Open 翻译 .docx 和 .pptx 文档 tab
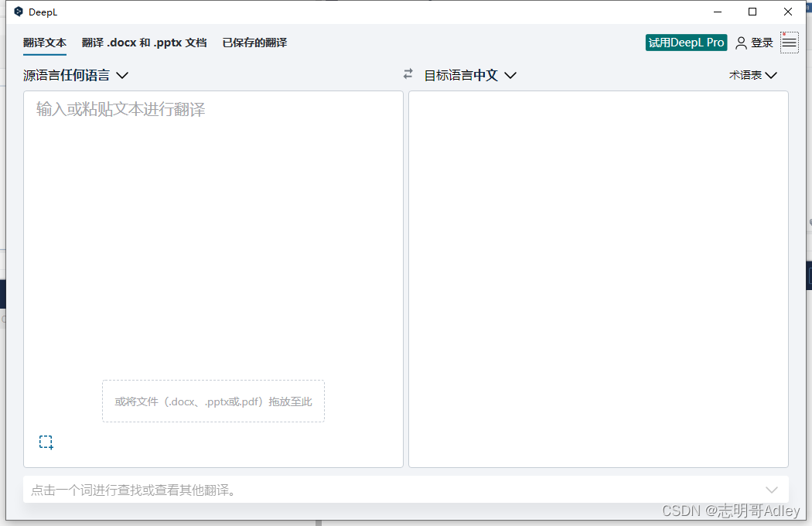812x526 pixels. click(144, 43)
